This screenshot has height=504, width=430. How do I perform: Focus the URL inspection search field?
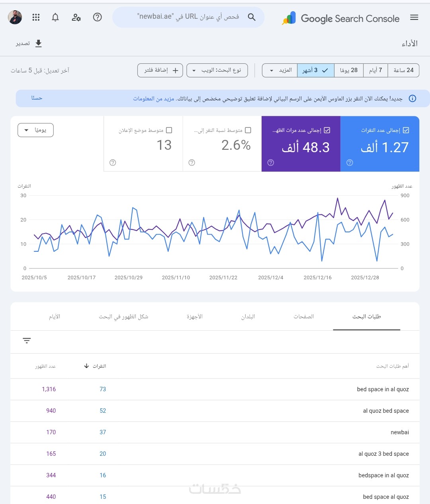(x=188, y=17)
